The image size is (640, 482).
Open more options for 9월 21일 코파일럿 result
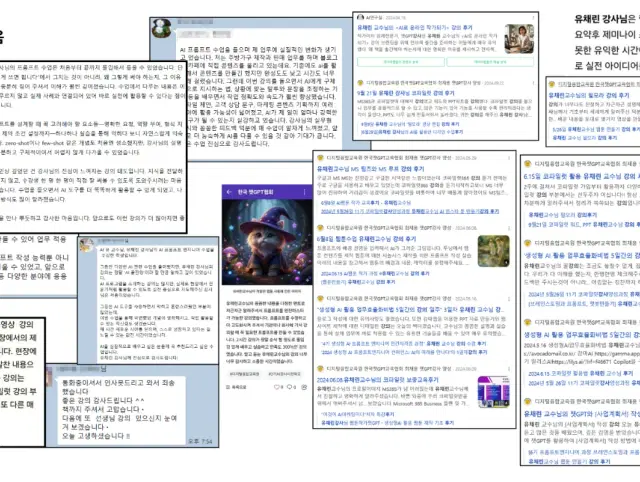(533, 83)
